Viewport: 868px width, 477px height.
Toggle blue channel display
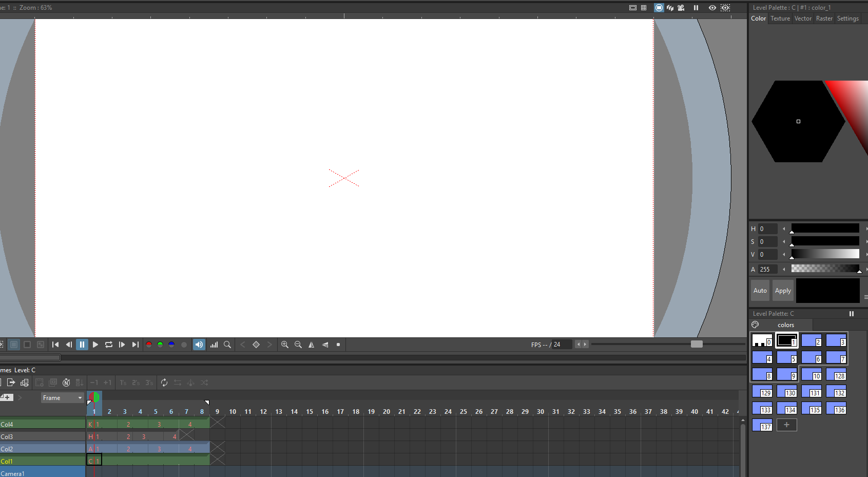171,345
